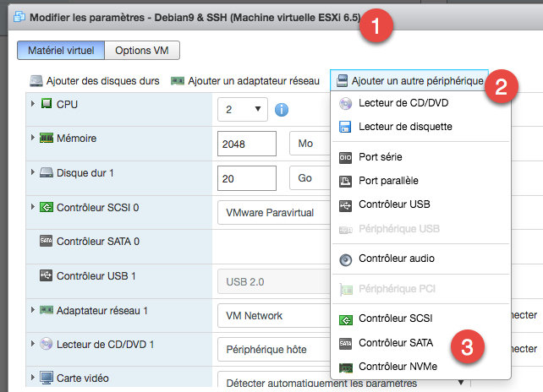543x392 pixels.
Task: Expand the Disque dur 1 row
Action: point(33,173)
